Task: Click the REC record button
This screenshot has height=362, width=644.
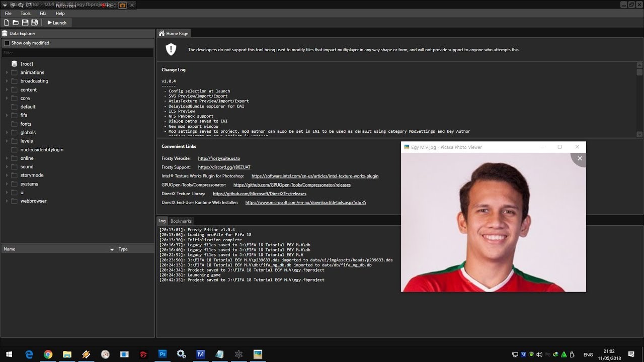Action: pos(108,5)
